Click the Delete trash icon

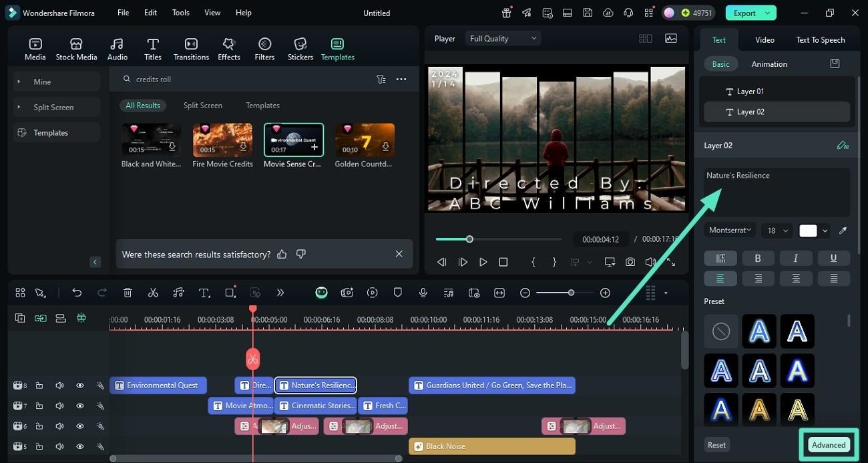point(128,293)
